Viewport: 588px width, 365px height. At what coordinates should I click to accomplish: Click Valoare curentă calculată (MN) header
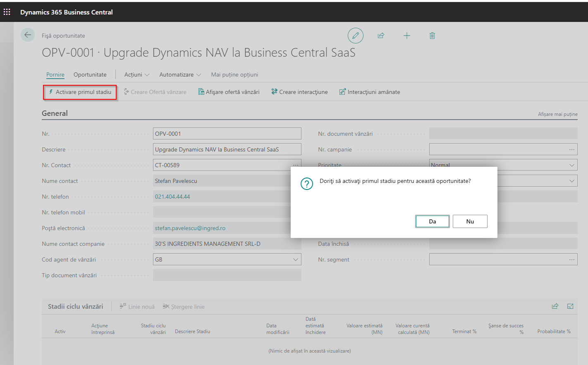tap(413, 329)
